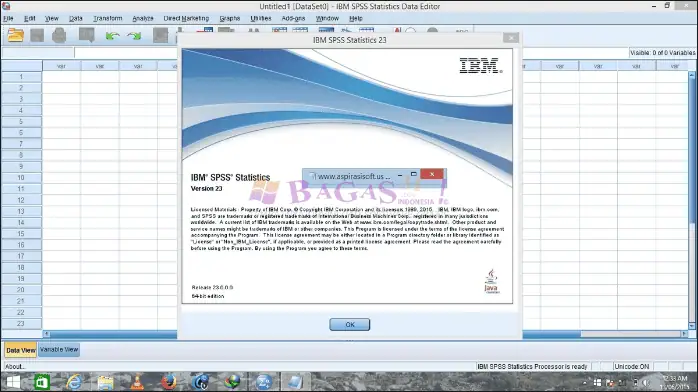
Task: Click the green Redo arrow
Action: (x=134, y=36)
